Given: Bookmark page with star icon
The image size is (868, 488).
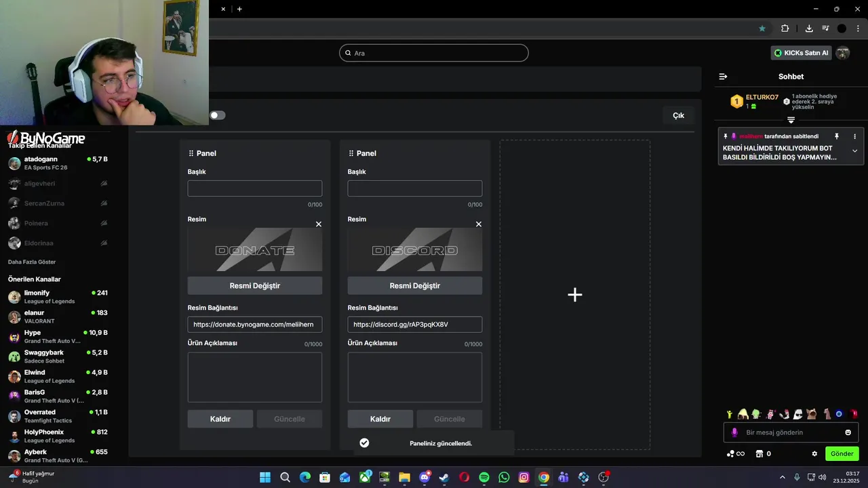Looking at the screenshot, I should (762, 28).
